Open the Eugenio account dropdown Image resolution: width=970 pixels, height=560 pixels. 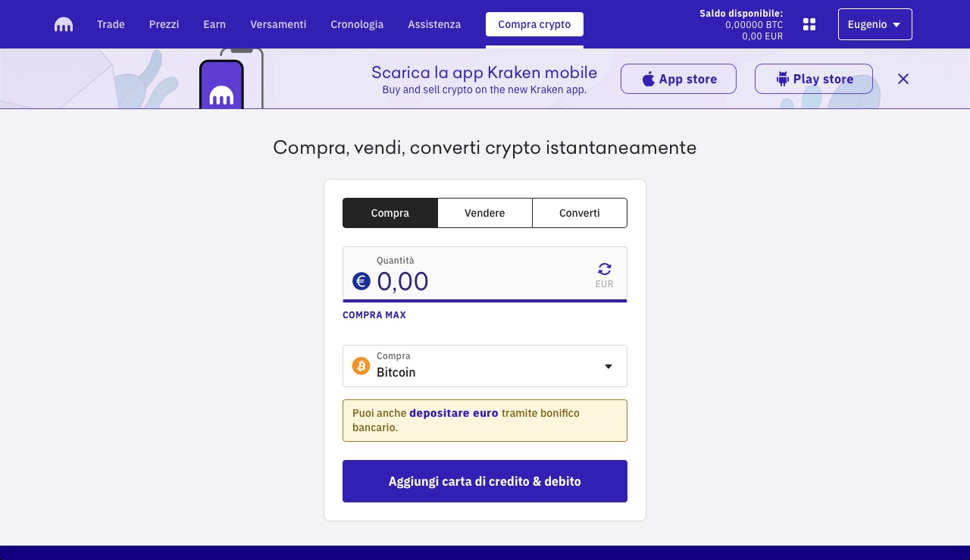(x=875, y=24)
